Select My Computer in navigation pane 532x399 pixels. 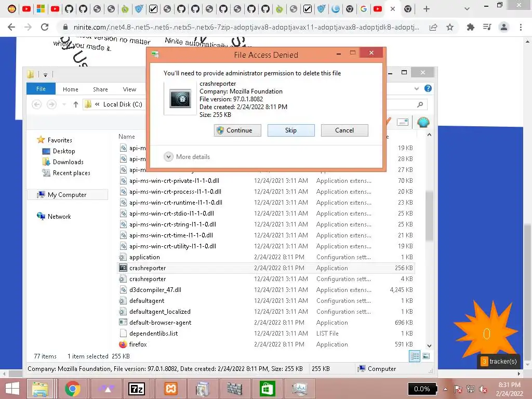[67, 194]
